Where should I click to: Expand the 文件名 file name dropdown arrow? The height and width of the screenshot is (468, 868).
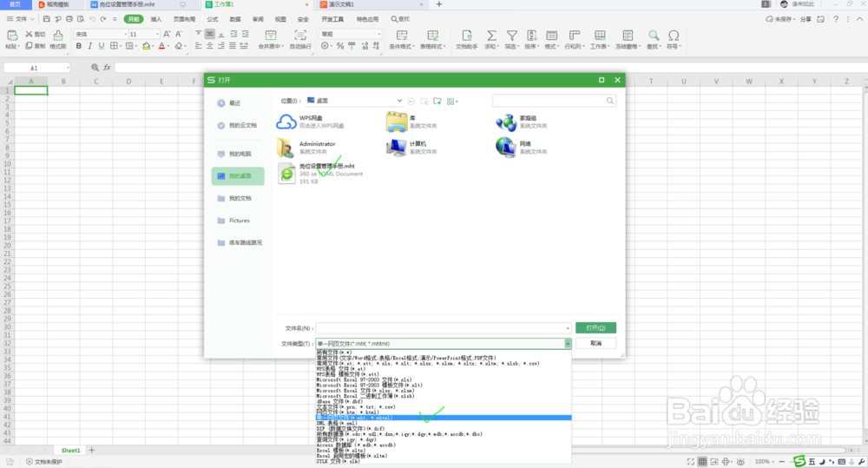[568, 328]
